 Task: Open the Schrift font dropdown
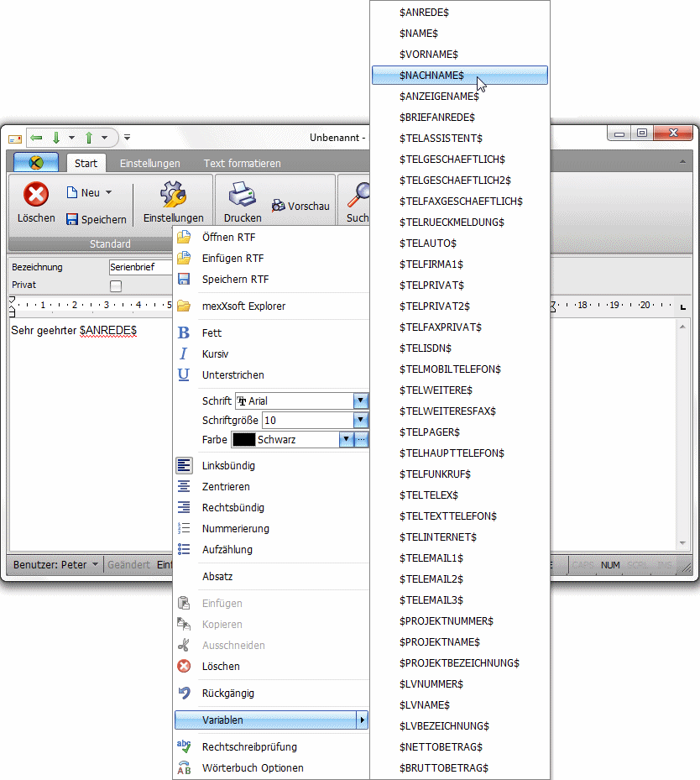pos(360,400)
